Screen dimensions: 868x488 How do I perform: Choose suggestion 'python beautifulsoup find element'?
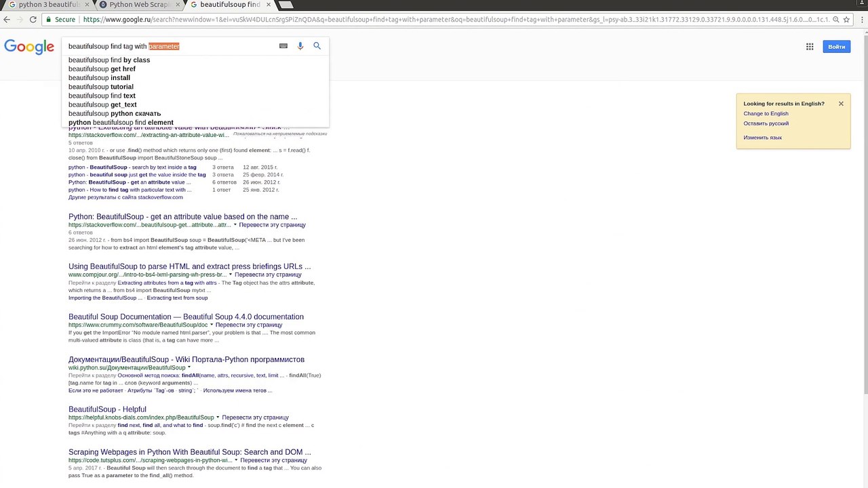(x=195, y=123)
